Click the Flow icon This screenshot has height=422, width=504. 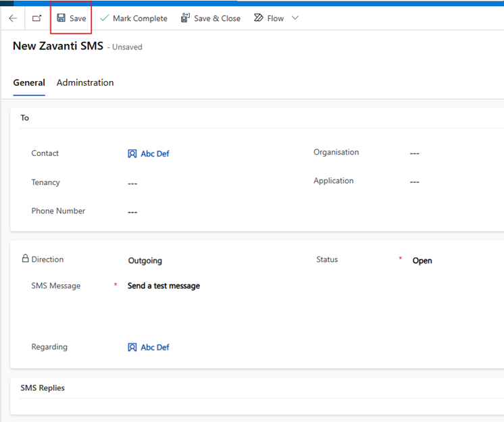(259, 18)
